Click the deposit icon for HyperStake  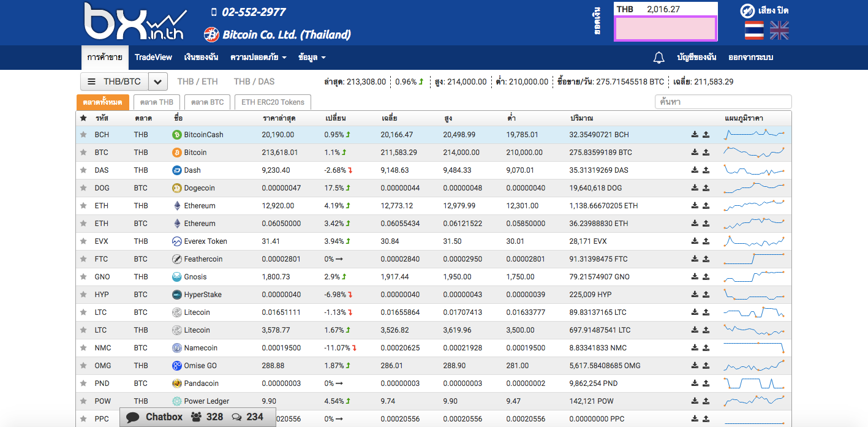(695, 295)
